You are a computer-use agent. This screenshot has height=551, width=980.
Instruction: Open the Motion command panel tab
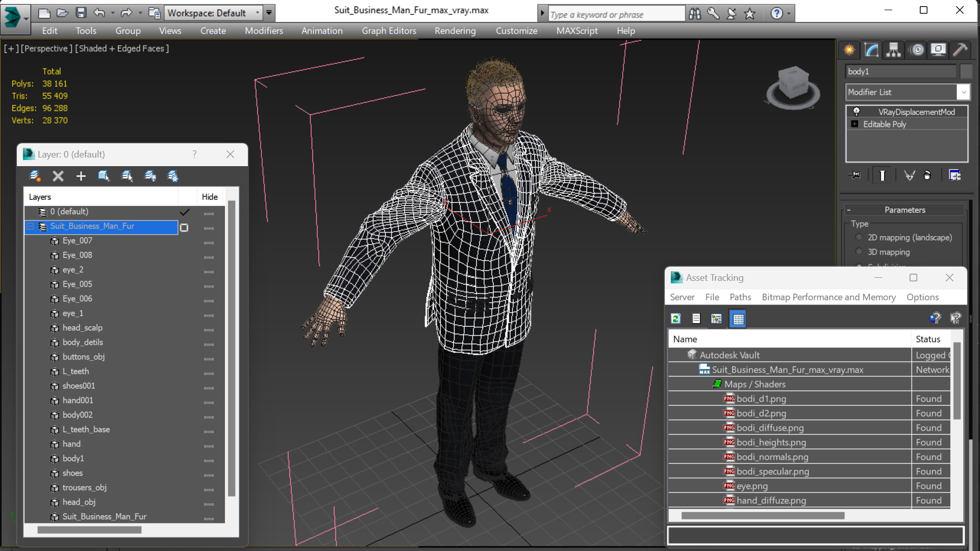pos(917,49)
